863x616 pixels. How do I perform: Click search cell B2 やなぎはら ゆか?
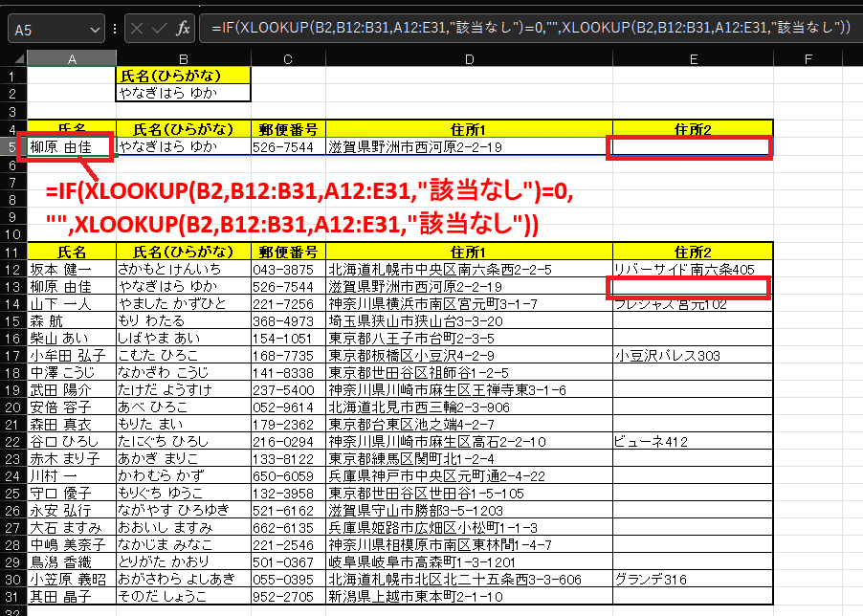click(x=183, y=94)
